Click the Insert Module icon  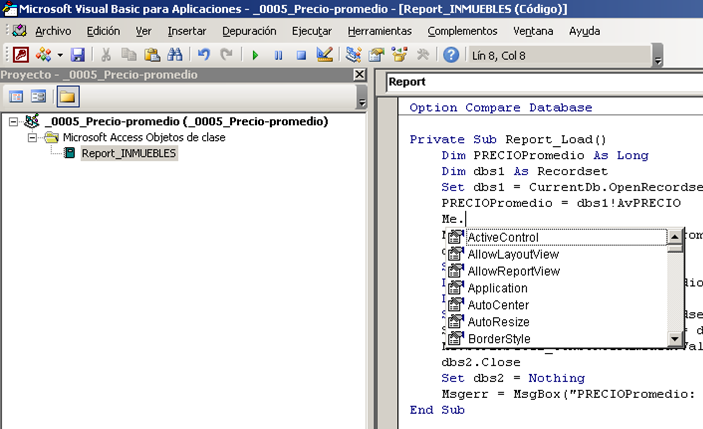point(43,55)
